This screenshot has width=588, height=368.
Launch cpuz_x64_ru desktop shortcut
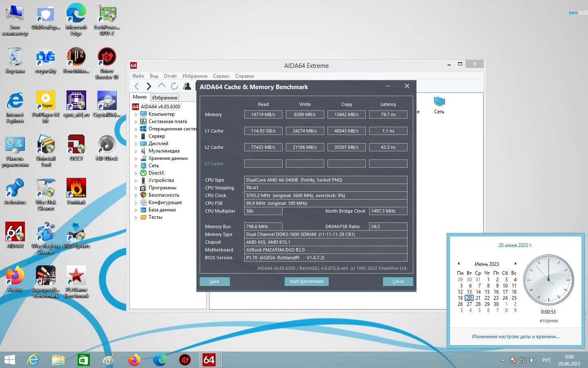[x=76, y=104]
